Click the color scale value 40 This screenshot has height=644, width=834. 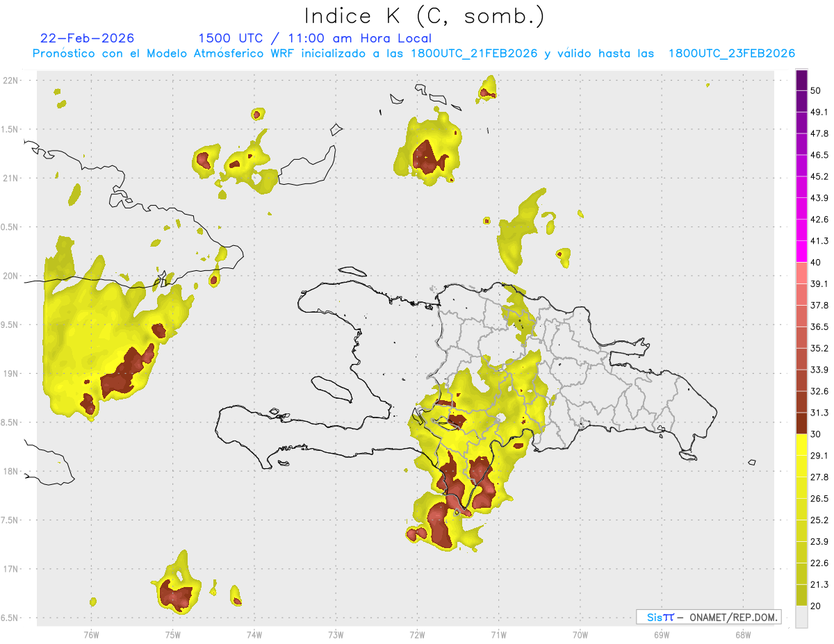point(817,263)
